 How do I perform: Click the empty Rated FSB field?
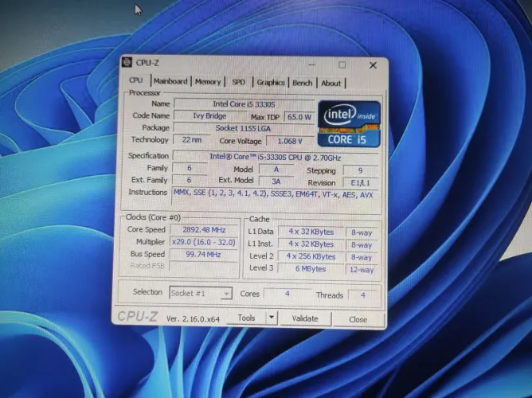click(x=203, y=266)
